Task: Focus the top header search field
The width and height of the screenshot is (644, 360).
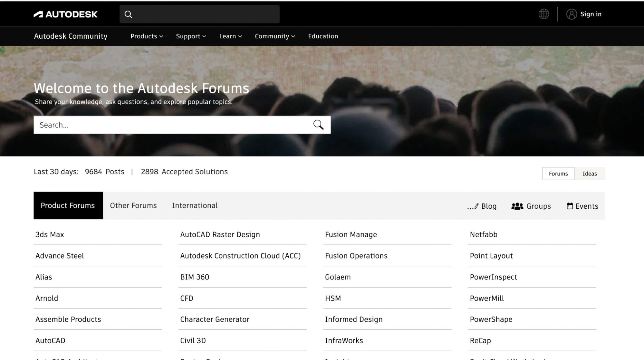Action: 199,14
